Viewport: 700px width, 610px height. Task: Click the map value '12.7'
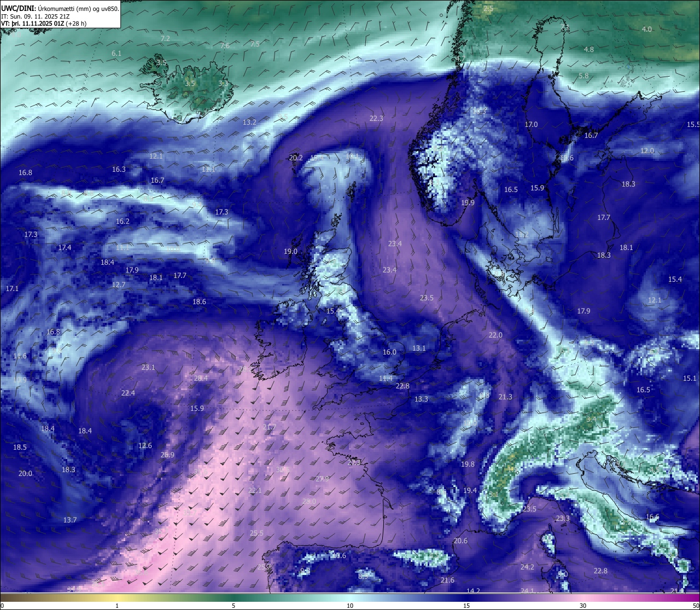119,285
